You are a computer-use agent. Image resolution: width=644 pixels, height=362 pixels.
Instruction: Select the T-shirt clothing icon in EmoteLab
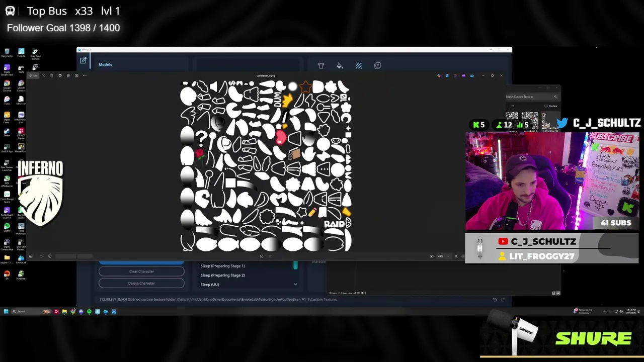click(321, 65)
